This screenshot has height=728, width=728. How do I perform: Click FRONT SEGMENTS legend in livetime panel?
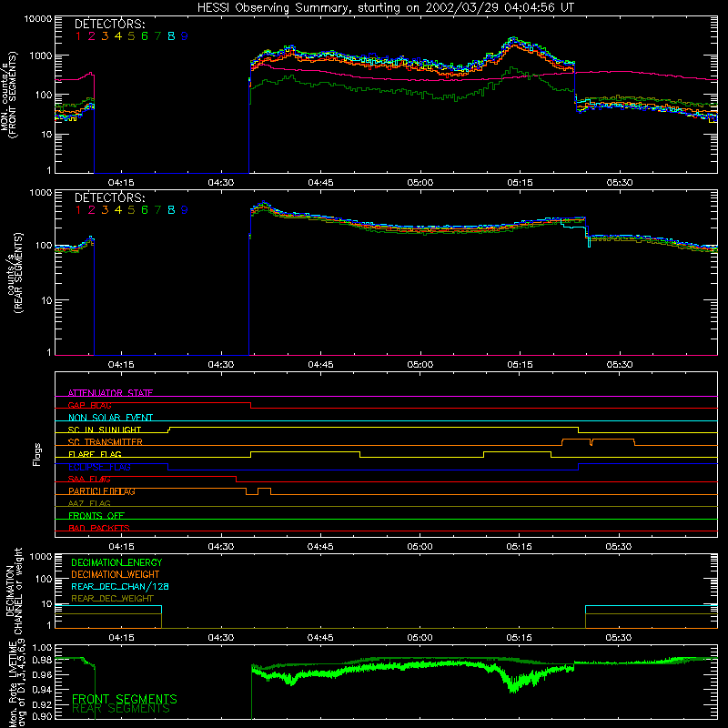click(x=125, y=699)
